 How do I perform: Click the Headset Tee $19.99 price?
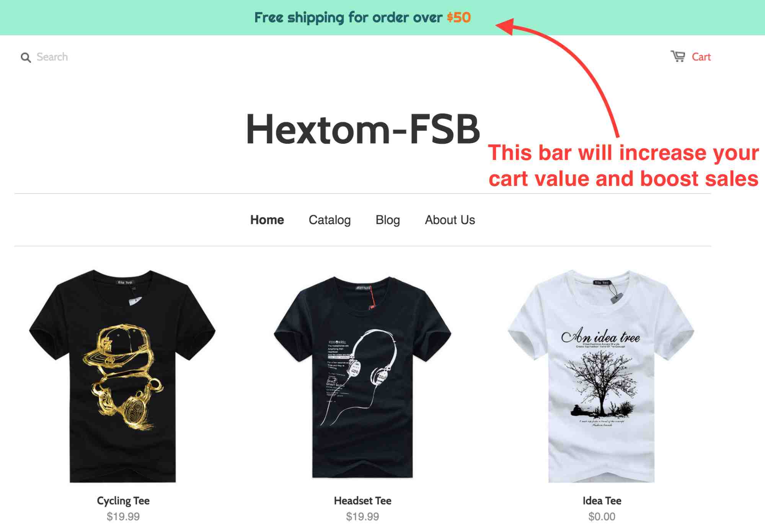(362, 517)
